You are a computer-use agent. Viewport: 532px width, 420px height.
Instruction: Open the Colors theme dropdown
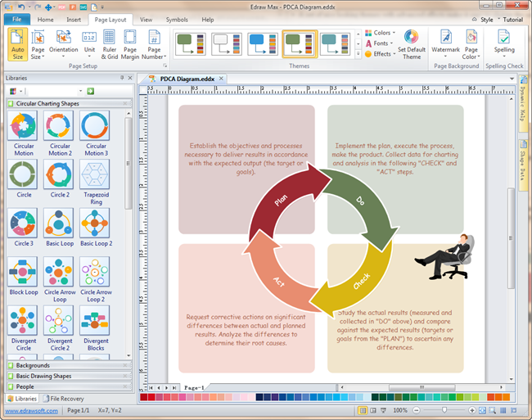pos(381,34)
